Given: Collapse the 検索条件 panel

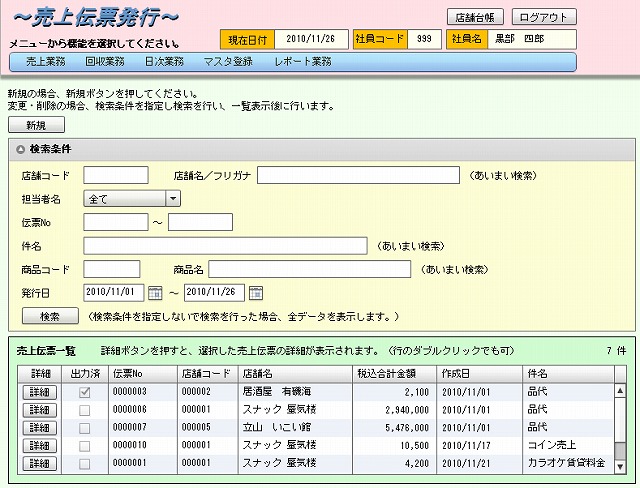Looking at the screenshot, I should (21, 149).
